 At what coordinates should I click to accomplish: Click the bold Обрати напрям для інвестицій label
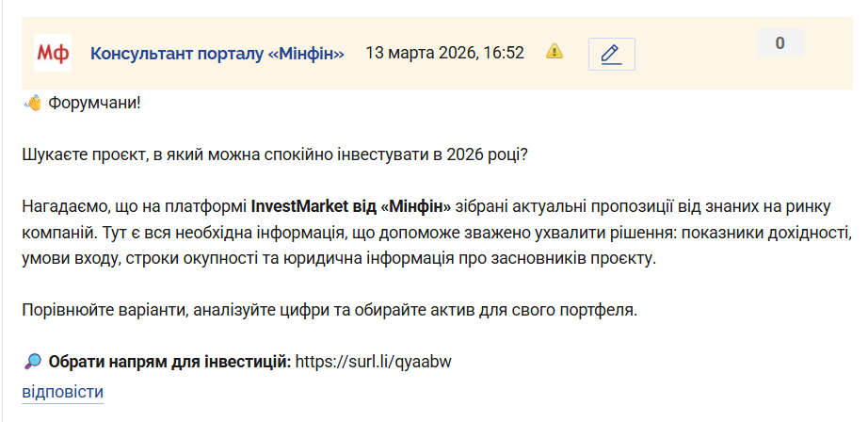(169, 361)
